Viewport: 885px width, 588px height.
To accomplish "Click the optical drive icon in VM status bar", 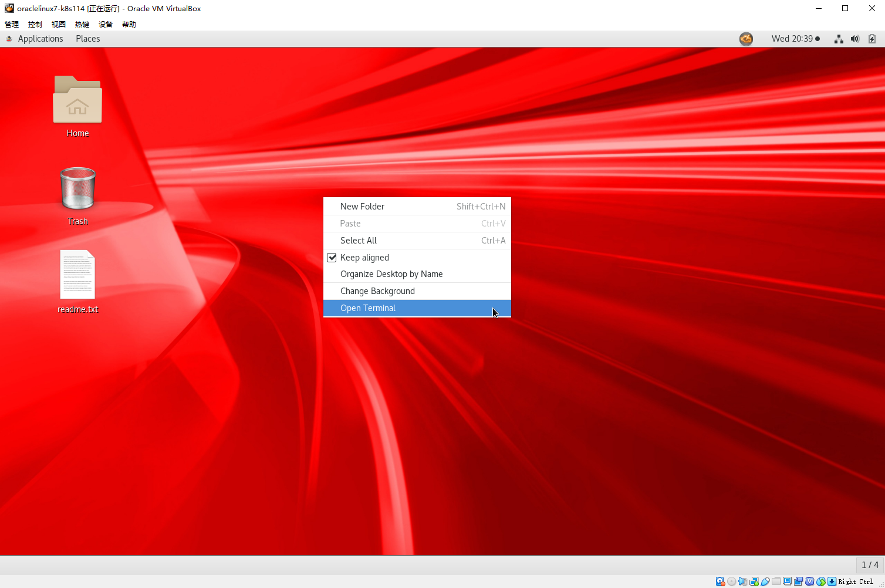I will point(731,581).
